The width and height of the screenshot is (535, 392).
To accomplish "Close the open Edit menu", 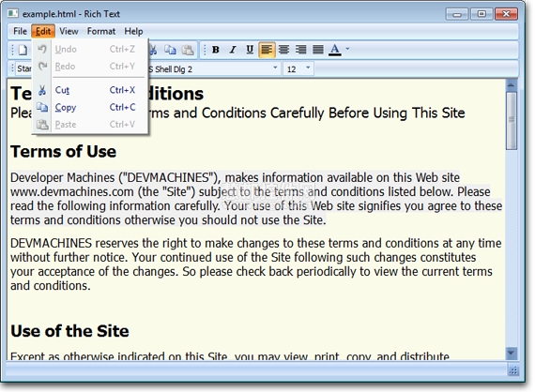I will pos(43,31).
